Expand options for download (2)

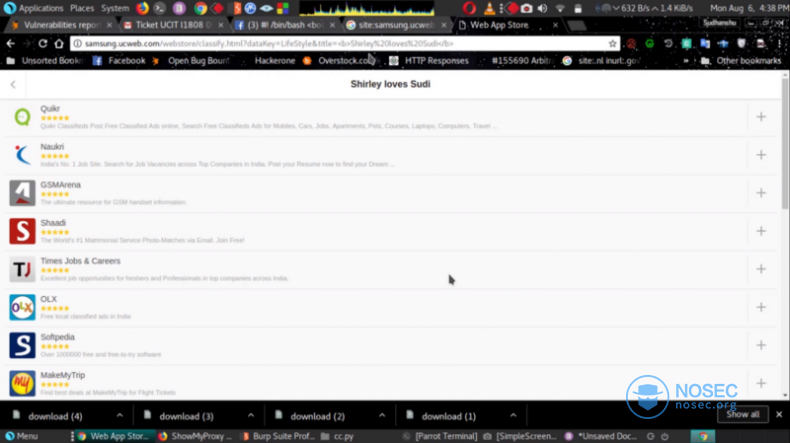click(382, 416)
